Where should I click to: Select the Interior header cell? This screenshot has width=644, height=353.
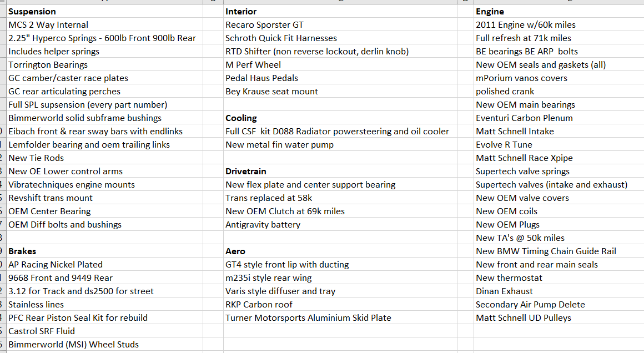(x=340, y=12)
